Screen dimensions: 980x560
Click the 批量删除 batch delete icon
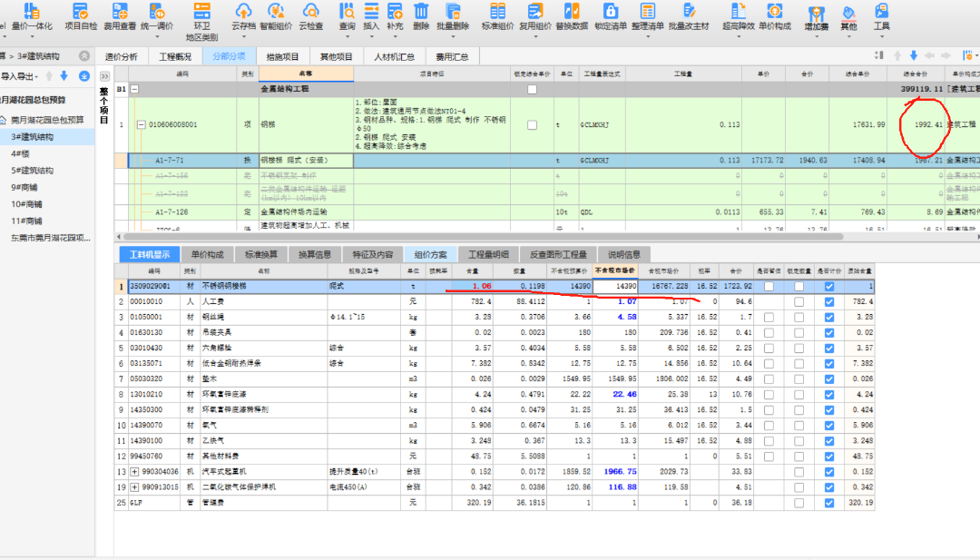[453, 11]
